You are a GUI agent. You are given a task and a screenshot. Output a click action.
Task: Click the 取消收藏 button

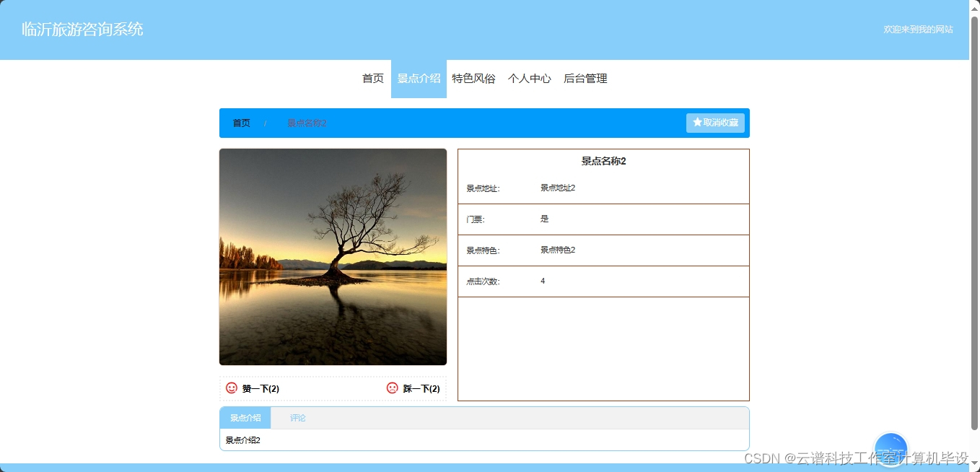coord(715,122)
